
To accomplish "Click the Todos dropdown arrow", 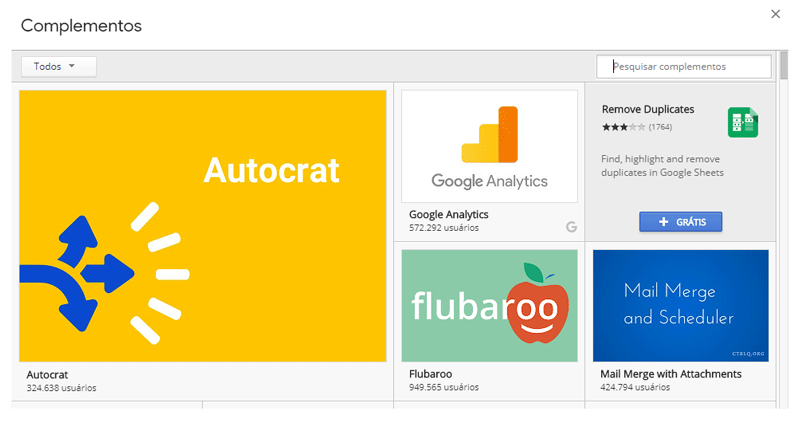I will [x=72, y=66].
